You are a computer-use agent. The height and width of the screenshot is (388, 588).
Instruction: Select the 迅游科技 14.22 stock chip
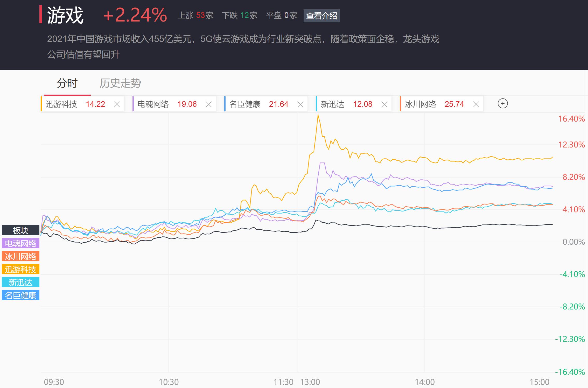point(75,104)
